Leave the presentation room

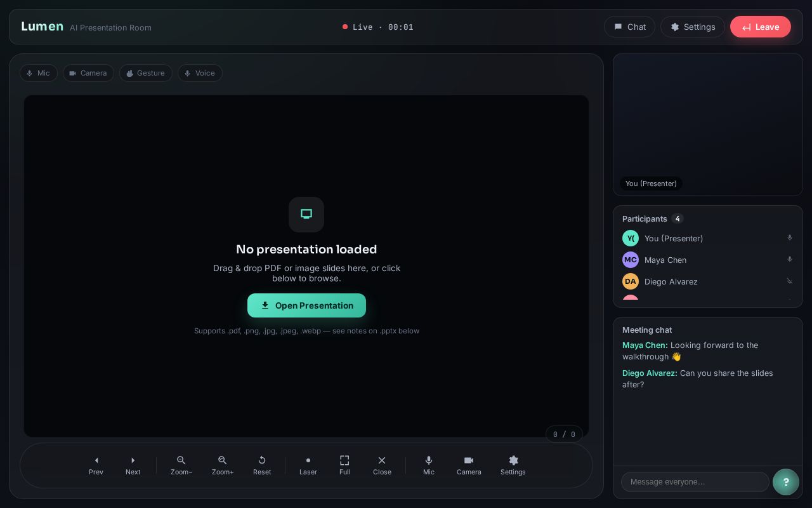(761, 27)
